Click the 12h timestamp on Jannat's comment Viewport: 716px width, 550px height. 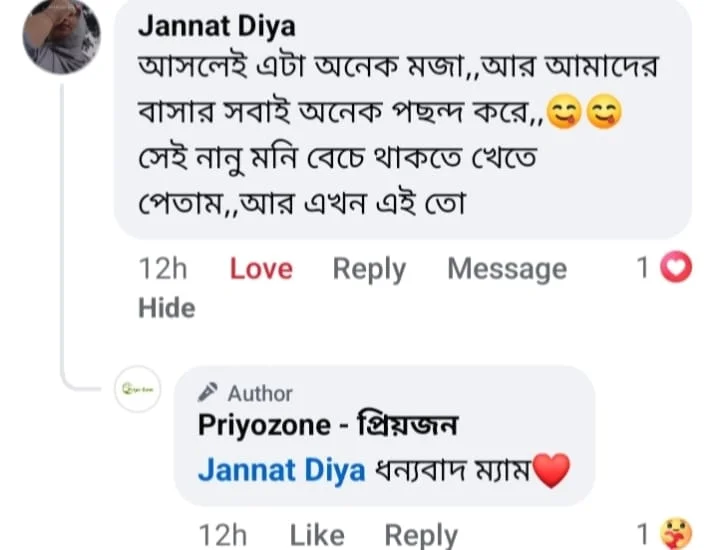tap(163, 269)
